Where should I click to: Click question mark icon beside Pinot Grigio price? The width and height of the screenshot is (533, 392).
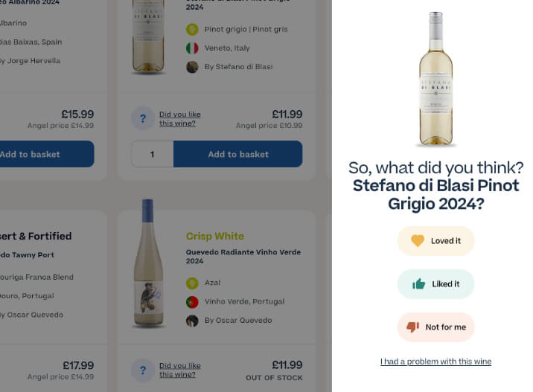tap(143, 118)
